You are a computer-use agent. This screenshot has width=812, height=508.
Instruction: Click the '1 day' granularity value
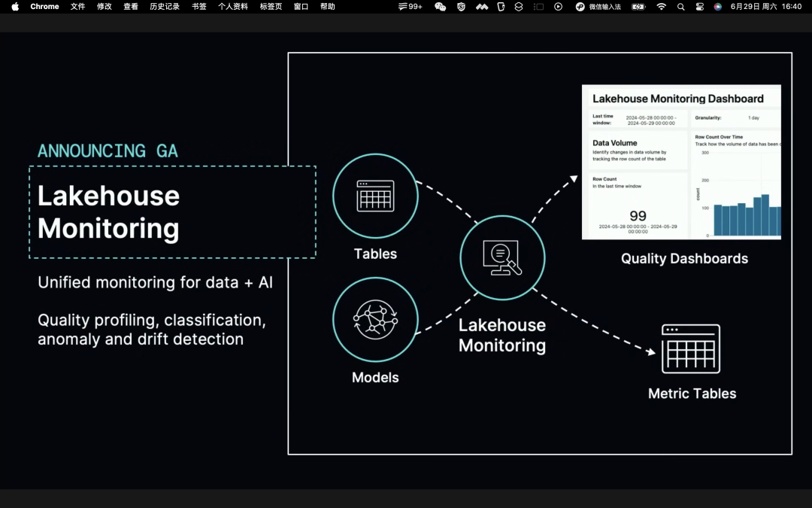[753, 117]
